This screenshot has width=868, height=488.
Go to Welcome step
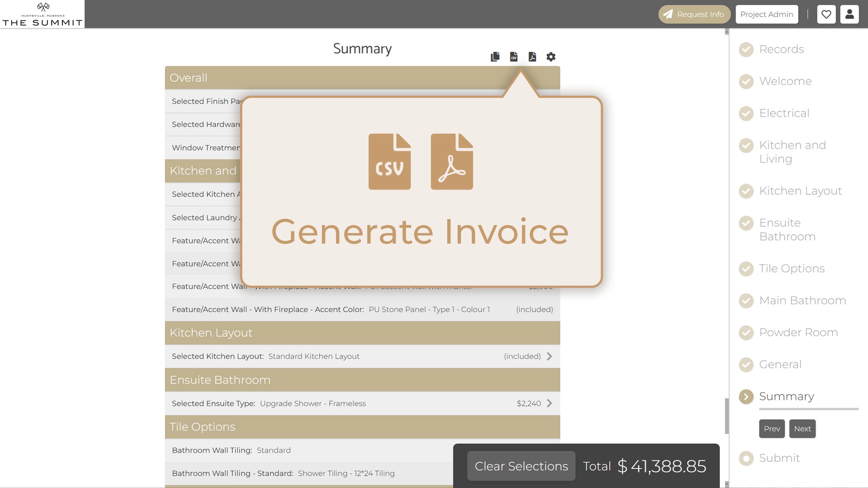click(785, 81)
